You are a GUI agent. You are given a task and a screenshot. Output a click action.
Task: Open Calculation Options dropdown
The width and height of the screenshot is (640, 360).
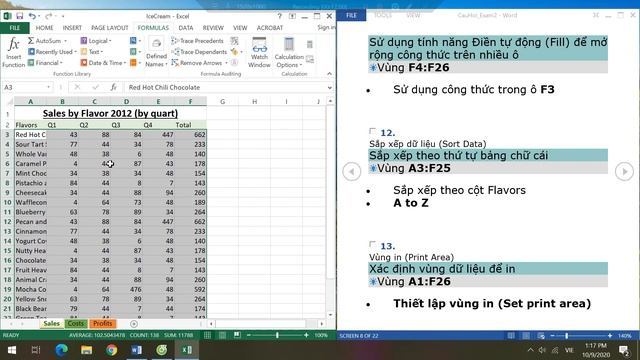coord(289,52)
